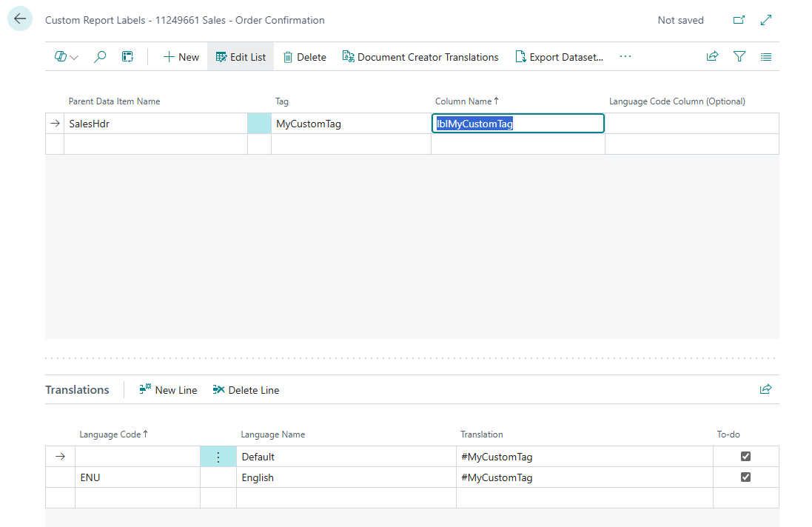The image size is (812, 527).
Task: Sort by Parent Data Item Name header
Action: (115, 101)
